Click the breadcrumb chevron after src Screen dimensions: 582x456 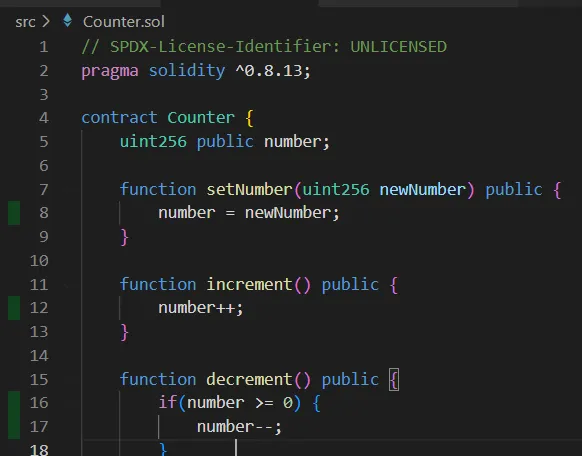coord(46,21)
